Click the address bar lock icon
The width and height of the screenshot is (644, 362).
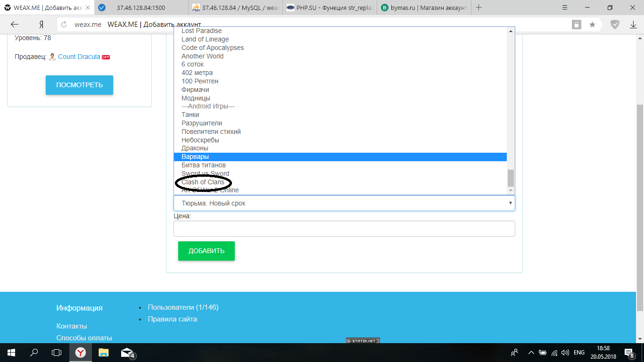click(576, 25)
